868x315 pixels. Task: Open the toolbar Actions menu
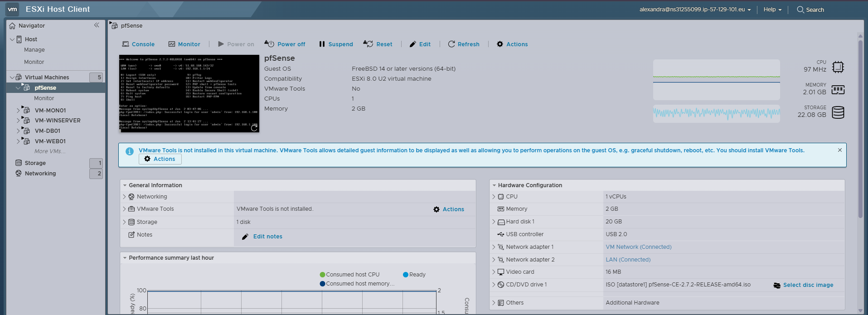click(512, 44)
